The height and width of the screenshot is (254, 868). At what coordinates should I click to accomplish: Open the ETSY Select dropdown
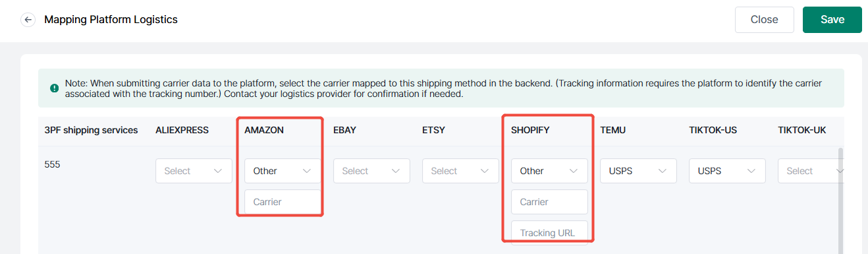(460, 171)
